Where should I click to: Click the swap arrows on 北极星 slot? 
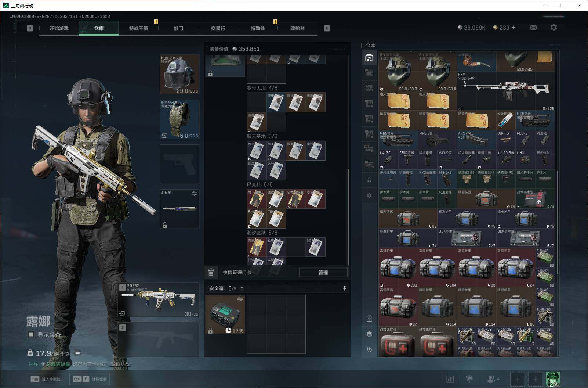click(194, 193)
